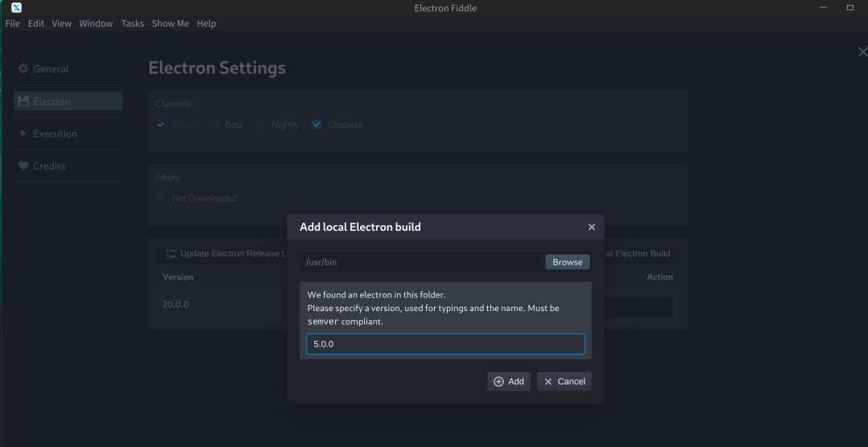Click the Execution play icon in sidebar
This screenshot has height=447, width=868.
23,133
